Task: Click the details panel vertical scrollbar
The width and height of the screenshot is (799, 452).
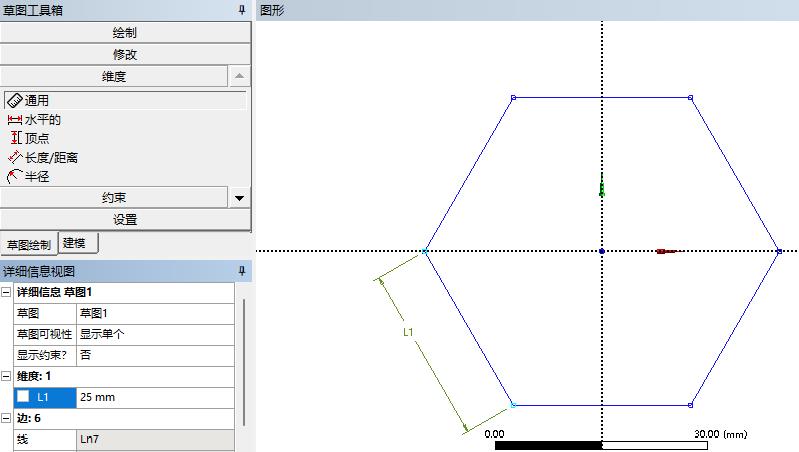Action: coord(244,362)
